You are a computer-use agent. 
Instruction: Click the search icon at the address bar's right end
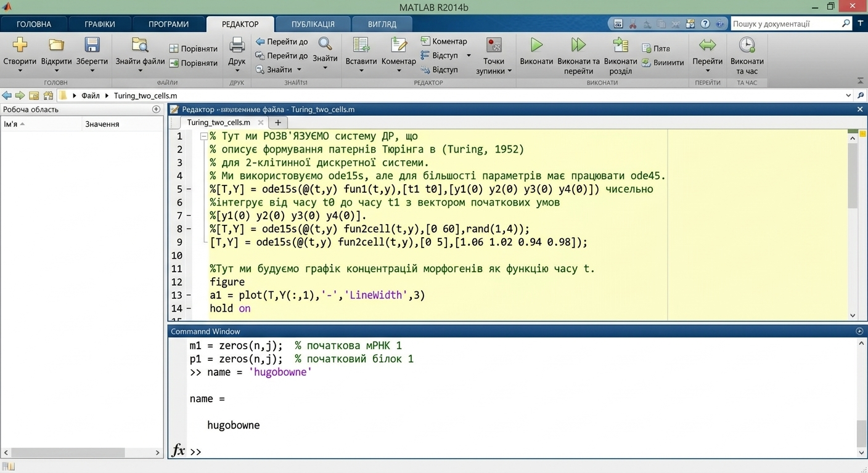[861, 95]
